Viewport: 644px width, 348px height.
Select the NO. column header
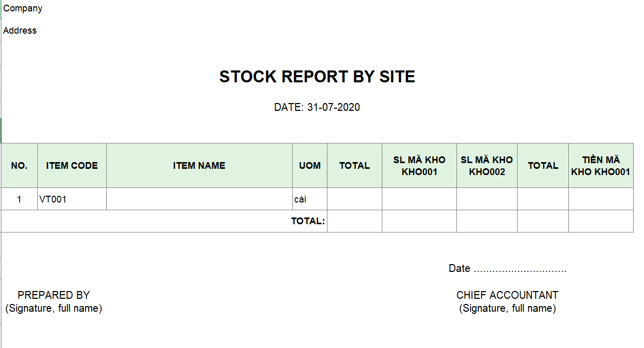click(19, 166)
